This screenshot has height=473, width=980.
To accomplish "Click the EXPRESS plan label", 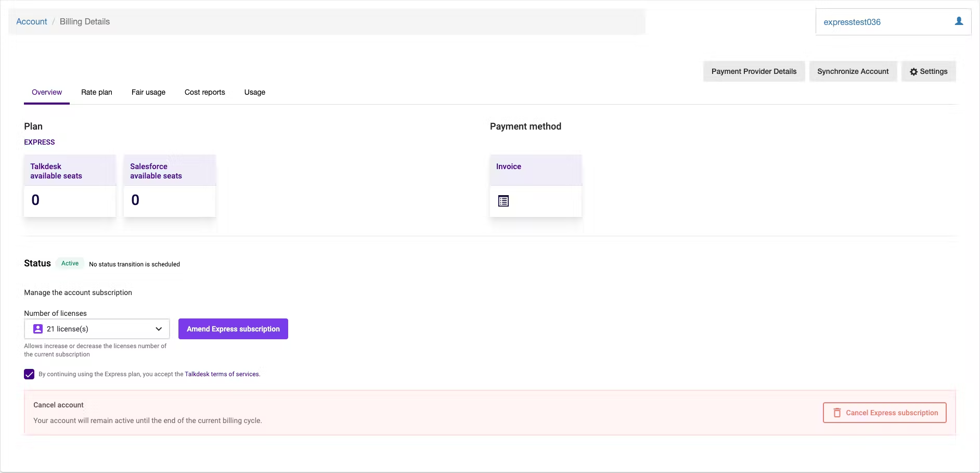I will pos(40,142).
